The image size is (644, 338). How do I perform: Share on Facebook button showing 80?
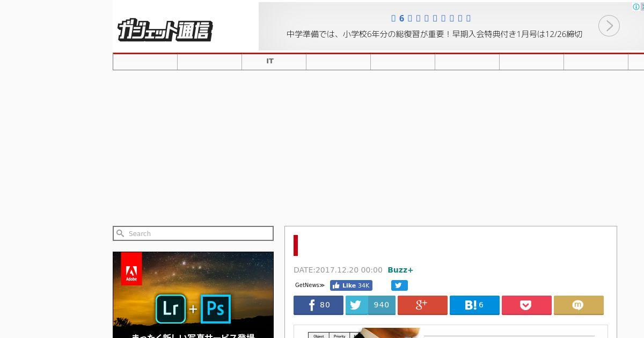(x=318, y=305)
